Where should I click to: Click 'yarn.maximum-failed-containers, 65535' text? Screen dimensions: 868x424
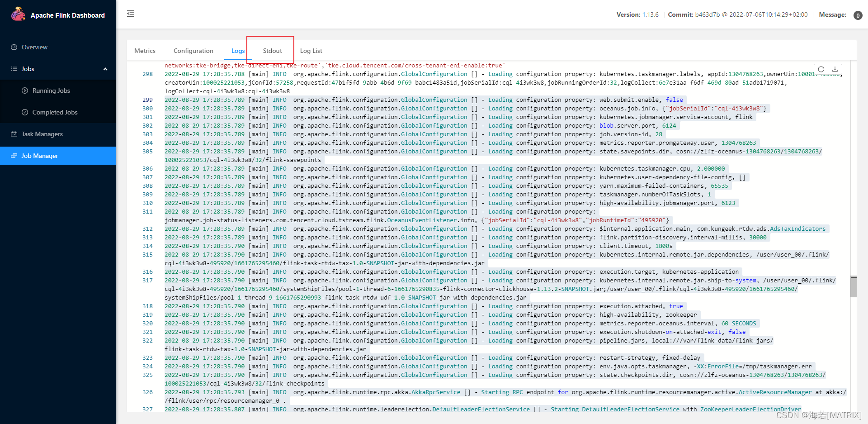(x=664, y=186)
